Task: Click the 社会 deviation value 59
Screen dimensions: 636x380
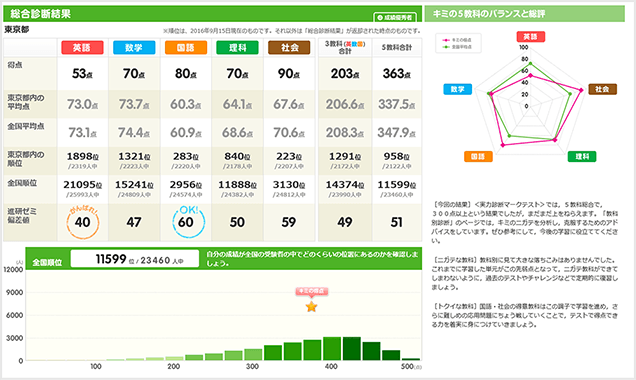Action: (289, 222)
